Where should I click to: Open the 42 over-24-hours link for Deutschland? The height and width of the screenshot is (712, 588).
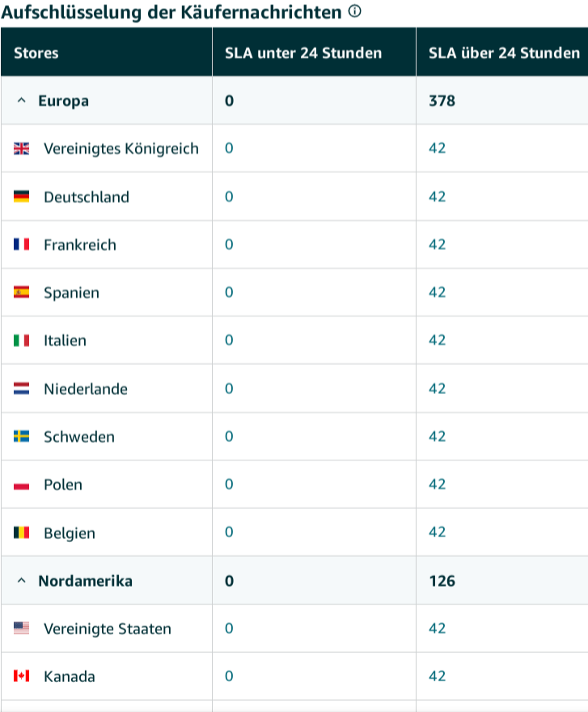[438, 197]
